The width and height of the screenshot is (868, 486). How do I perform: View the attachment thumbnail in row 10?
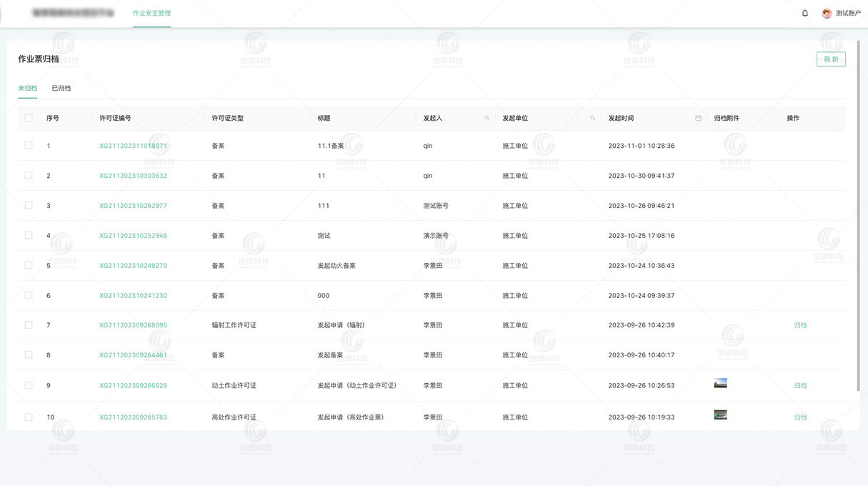pyautogui.click(x=720, y=413)
